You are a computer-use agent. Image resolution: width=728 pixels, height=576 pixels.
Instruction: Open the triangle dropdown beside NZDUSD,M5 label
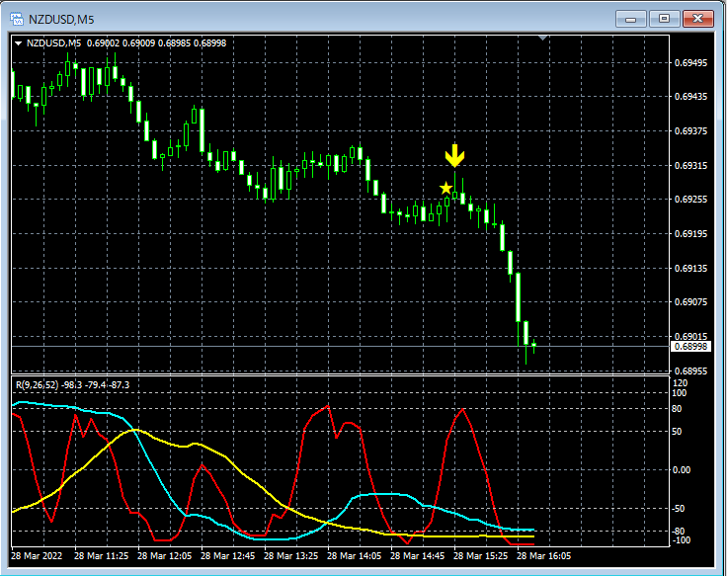point(18,42)
